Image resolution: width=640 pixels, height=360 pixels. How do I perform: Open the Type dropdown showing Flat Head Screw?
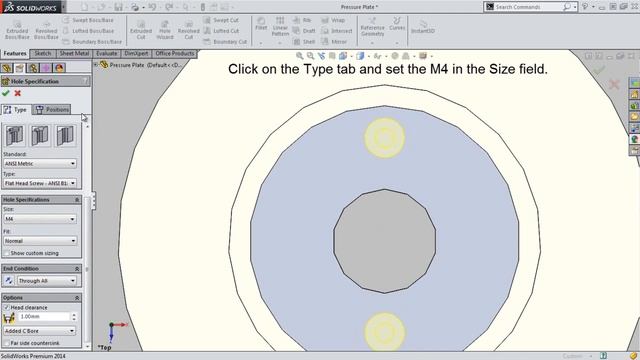(40, 183)
